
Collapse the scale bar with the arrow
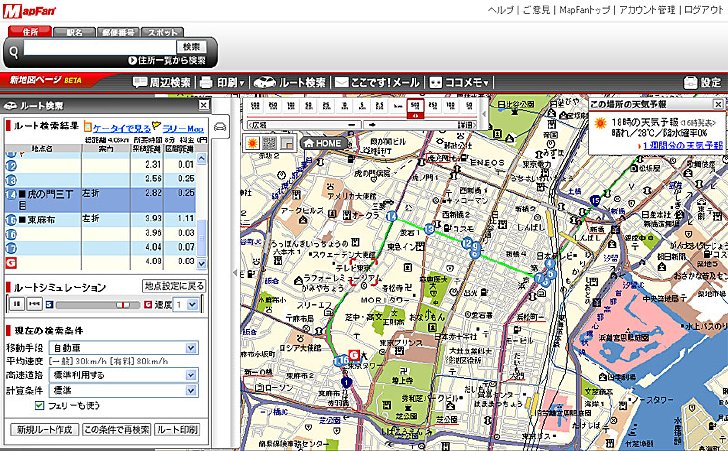[x=484, y=114]
